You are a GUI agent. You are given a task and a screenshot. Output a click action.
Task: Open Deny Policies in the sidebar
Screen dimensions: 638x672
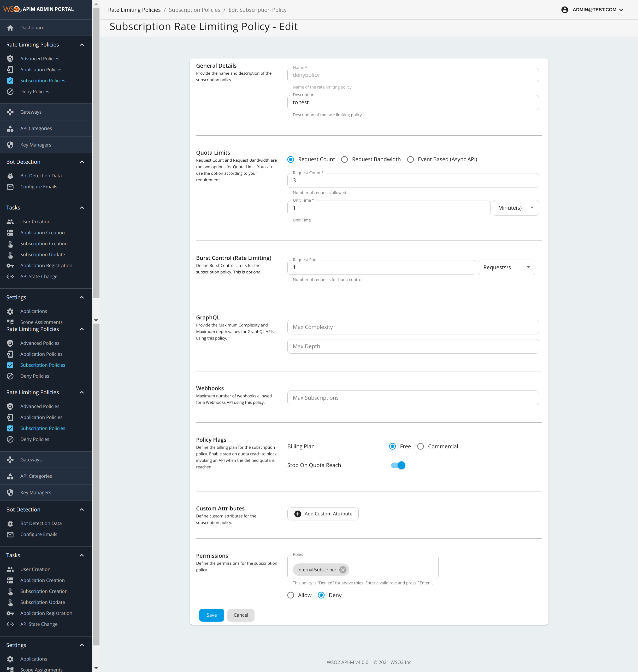[x=34, y=91]
